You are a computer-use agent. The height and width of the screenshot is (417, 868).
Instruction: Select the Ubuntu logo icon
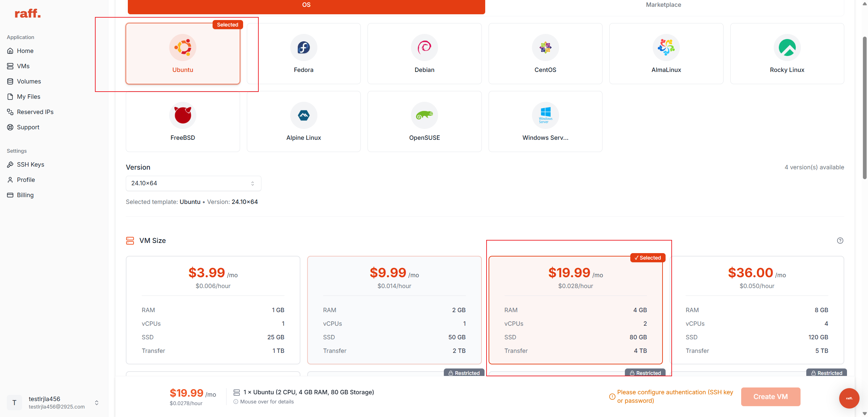183,48
